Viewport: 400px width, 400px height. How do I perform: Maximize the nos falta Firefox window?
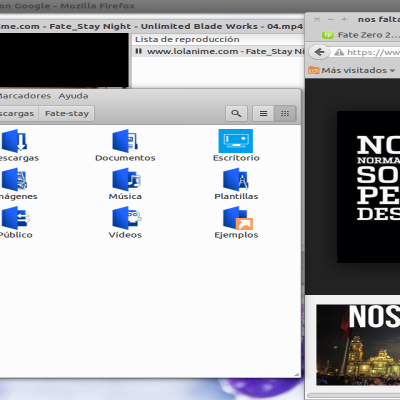coord(344,20)
